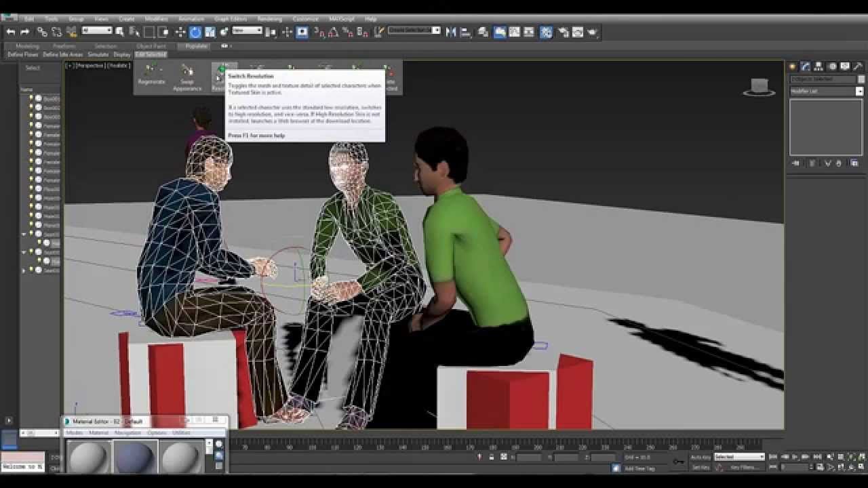Toggle the Set Key mode button
The width and height of the screenshot is (868, 488).
click(701, 467)
